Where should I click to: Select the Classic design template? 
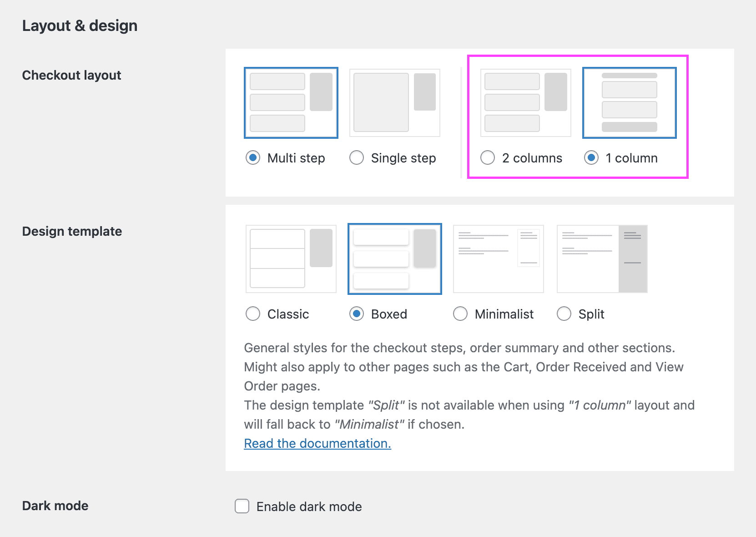coord(253,314)
